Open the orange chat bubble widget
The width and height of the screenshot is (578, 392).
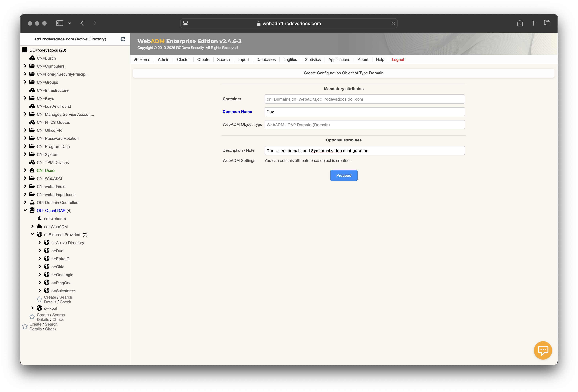543,350
